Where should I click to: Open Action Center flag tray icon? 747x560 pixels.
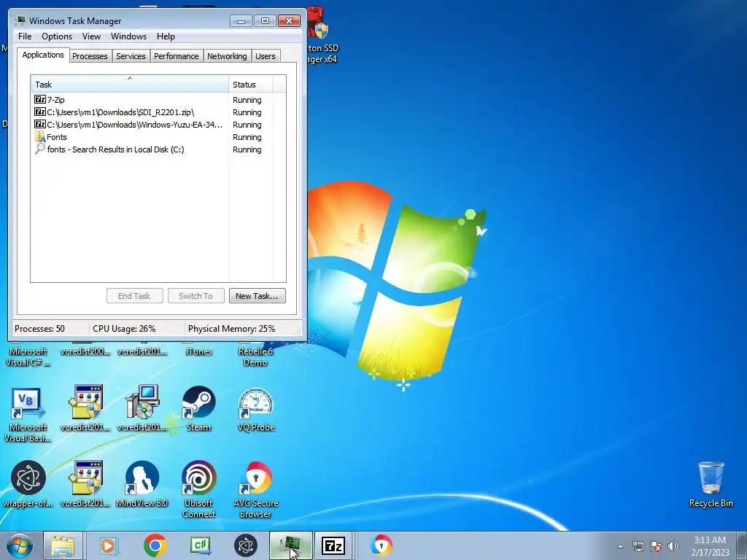click(656, 546)
